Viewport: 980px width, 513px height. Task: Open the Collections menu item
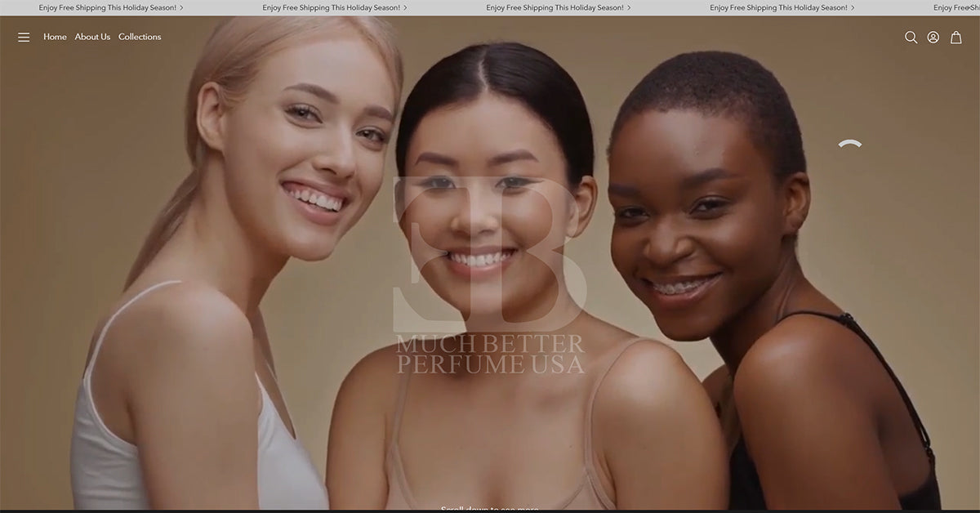(140, 38)
